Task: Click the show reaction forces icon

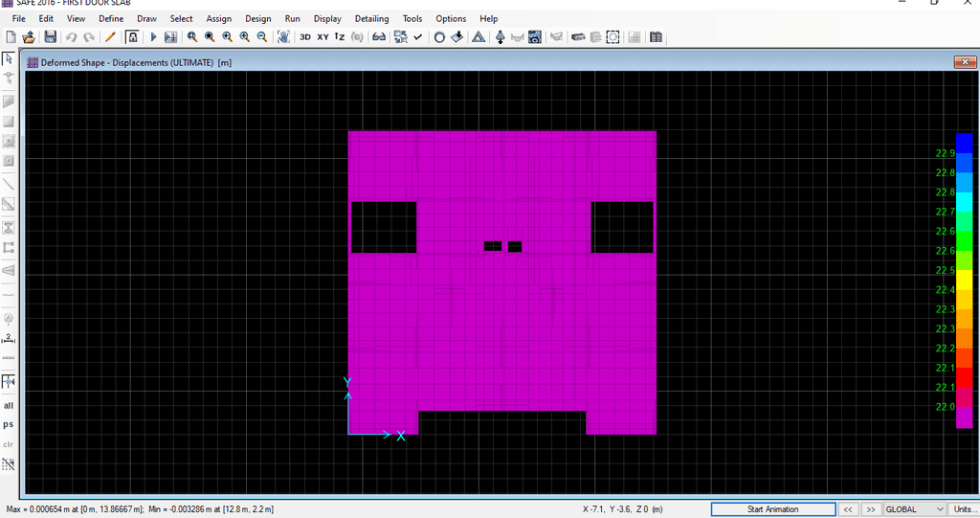Action: 500,37
